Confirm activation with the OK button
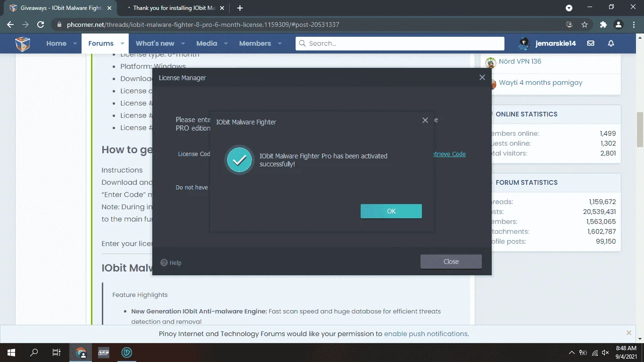The height and width of the screenshot is (362, 644). pos(391,211)
